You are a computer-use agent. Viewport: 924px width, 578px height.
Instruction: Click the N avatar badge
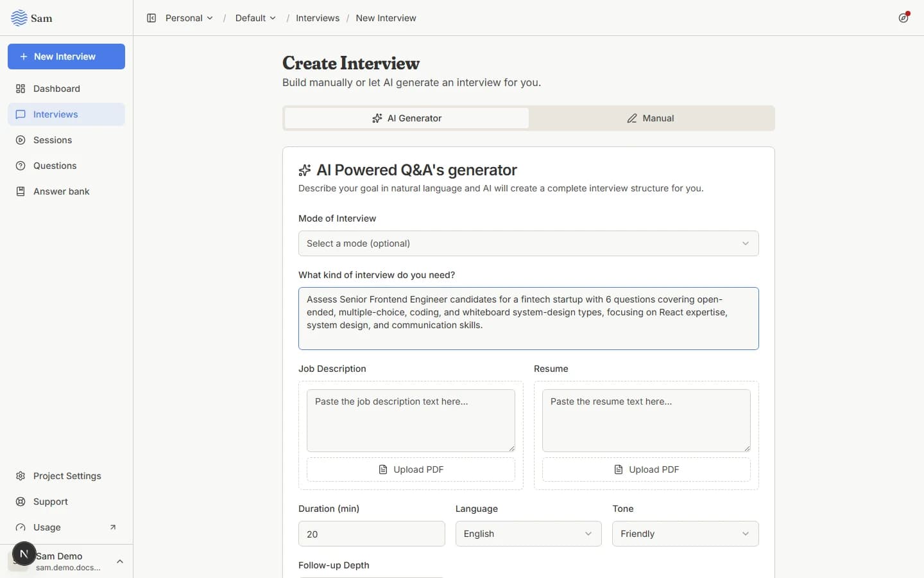(24, 554)
